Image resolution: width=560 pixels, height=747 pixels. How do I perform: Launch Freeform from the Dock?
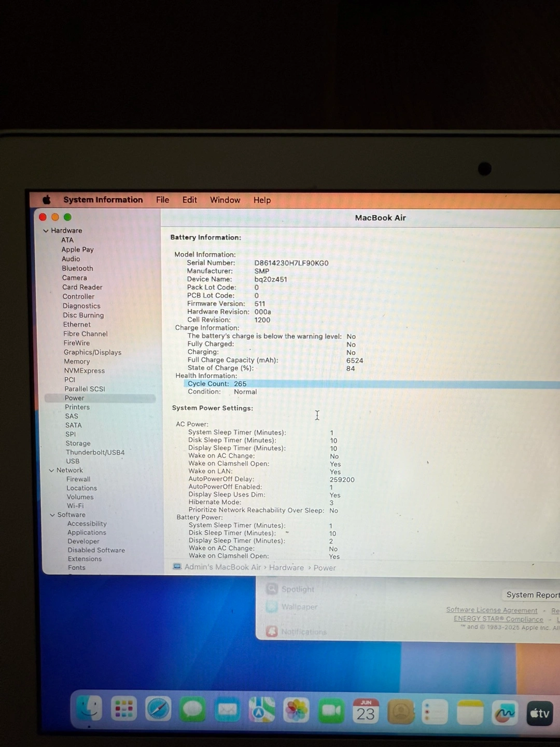[505, 713]
